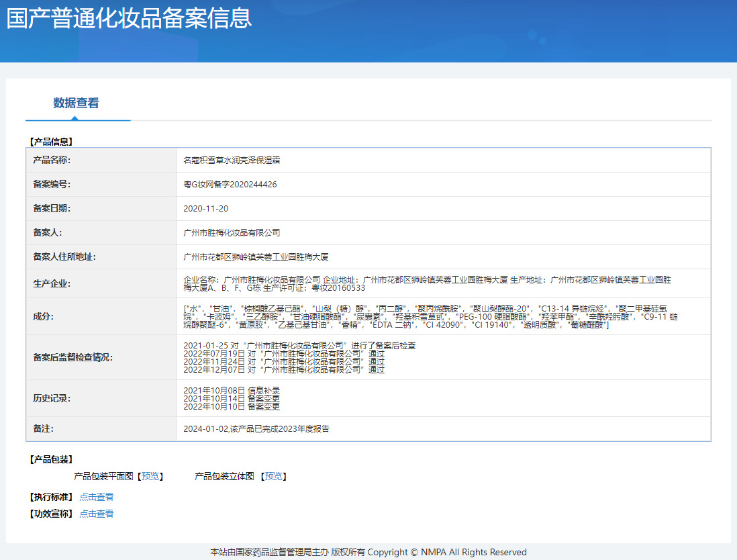This screenshot has width=737, height=560.
Task: Click the 产品包装平面图 label
Action: [x=103, y=476]
